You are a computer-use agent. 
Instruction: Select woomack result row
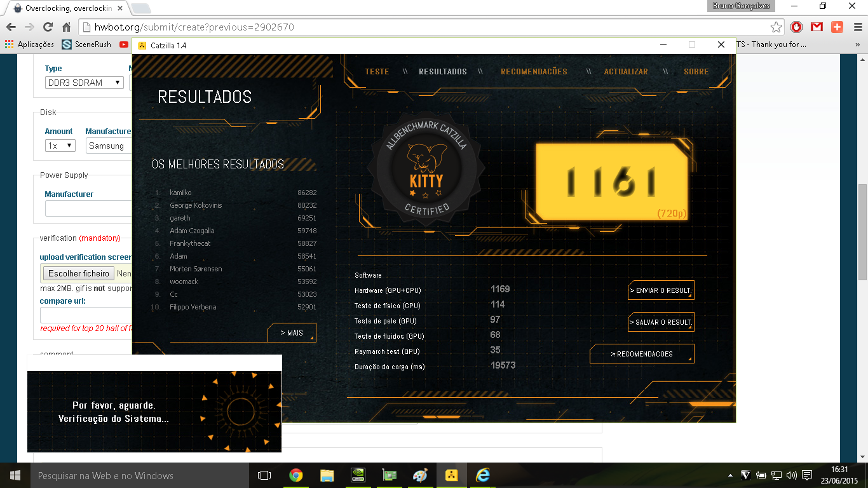[x=234, y=281]
